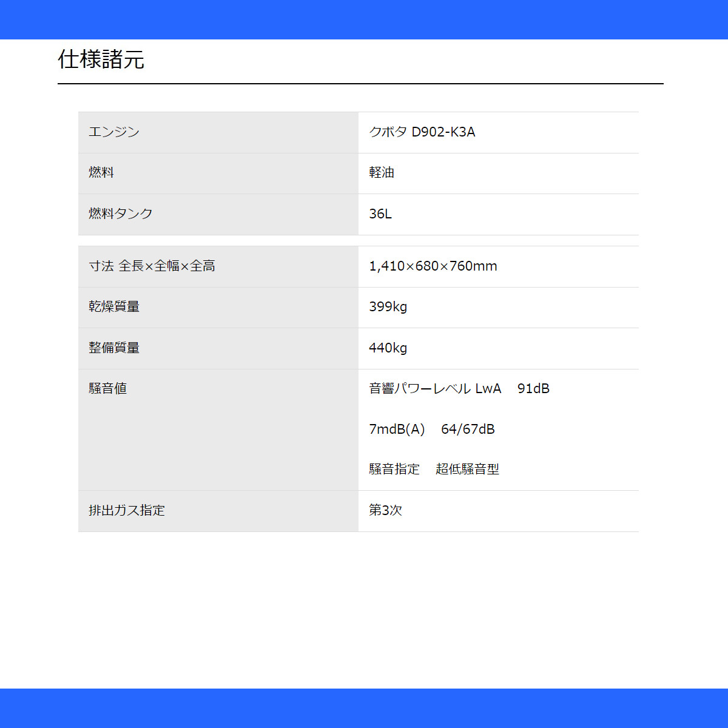Select the 寸法 全長×全幅×全高 label

point(152,266)
